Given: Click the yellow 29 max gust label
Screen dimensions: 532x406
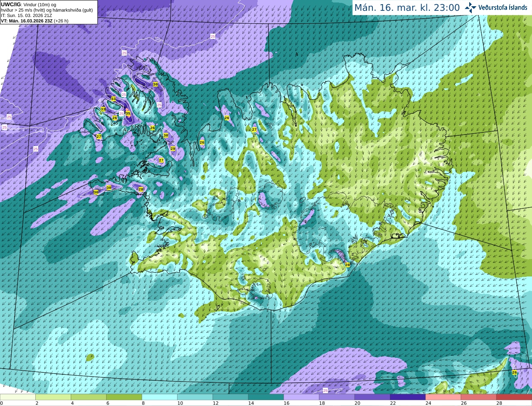Looking at the screenshot, I should click(x=173, y=149).
